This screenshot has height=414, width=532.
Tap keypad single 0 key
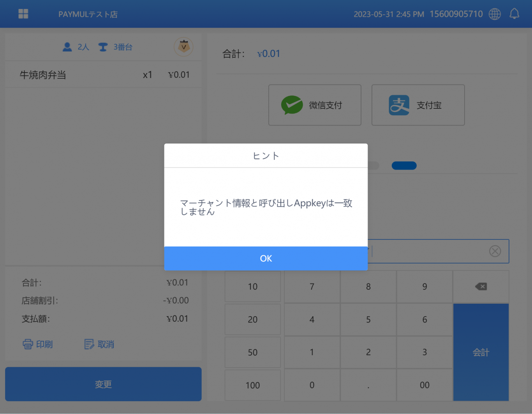point(312,385)
